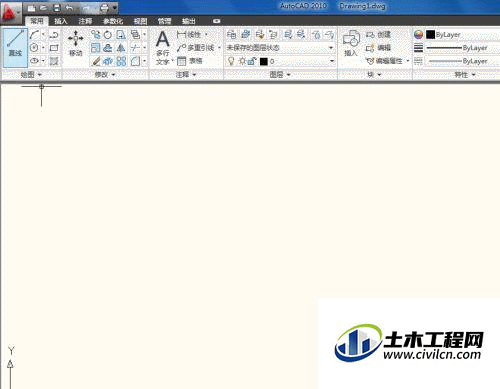Click the layer 0 black color swatch
The width and height of the screenshot is (500, 389).
[264, 61]
